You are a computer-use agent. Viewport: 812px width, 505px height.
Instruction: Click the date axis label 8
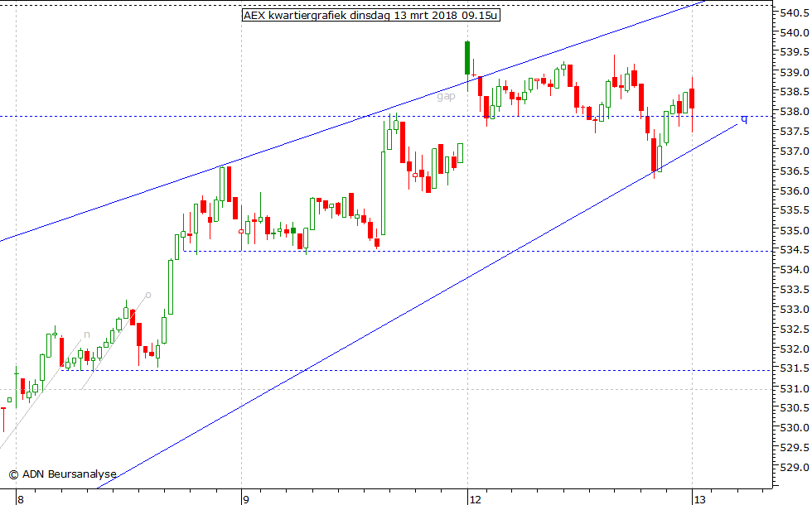click(x=21, y=499)
